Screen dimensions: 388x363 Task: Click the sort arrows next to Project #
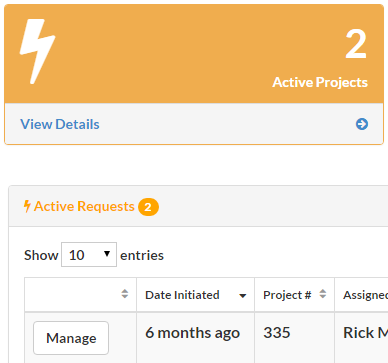pos(322,294)
